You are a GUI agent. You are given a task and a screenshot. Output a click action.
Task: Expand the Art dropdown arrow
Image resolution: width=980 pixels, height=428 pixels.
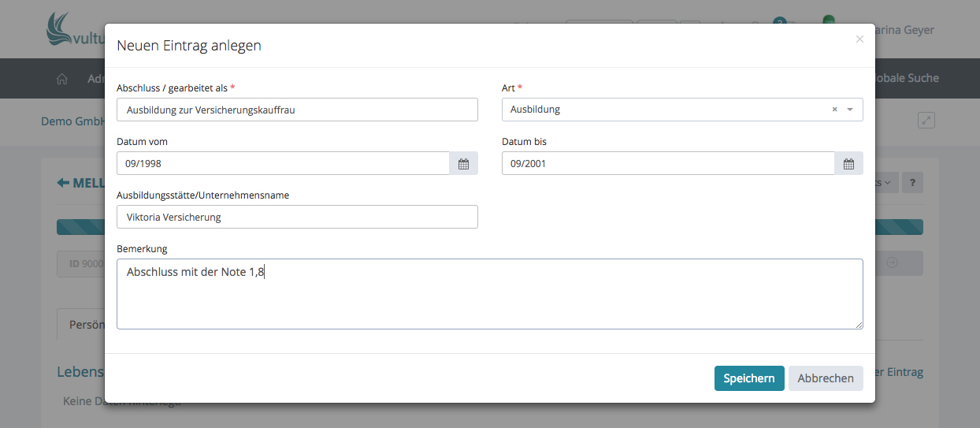850,110
